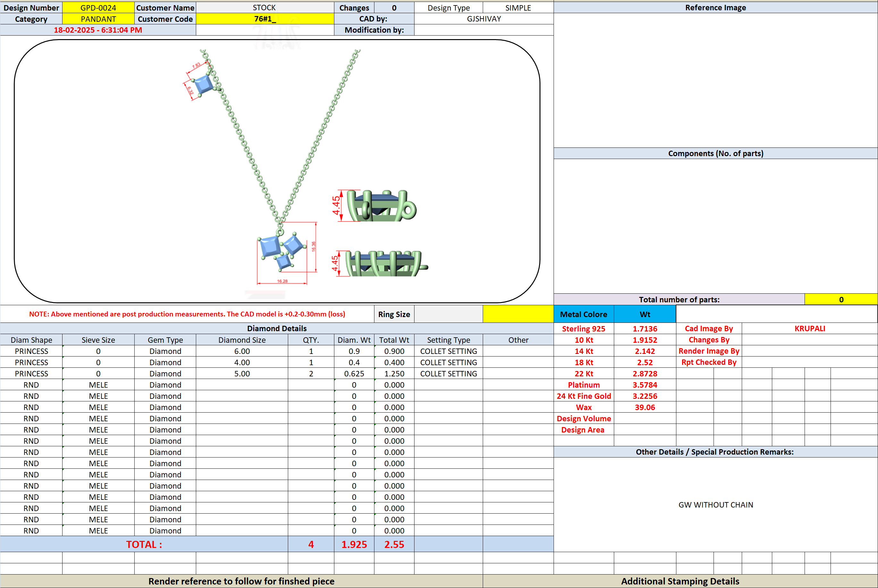Click the yellow cell beside Ring Size
The height and width of the screenshot is (588, 878).
[x=518, y=314]
